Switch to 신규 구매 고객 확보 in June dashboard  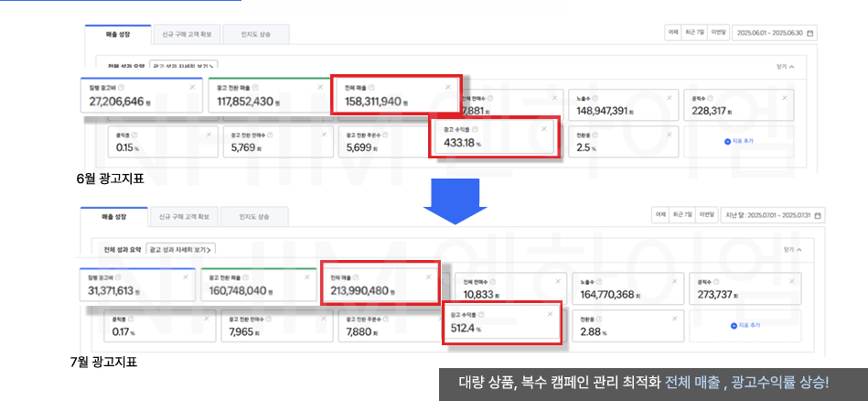188,35
